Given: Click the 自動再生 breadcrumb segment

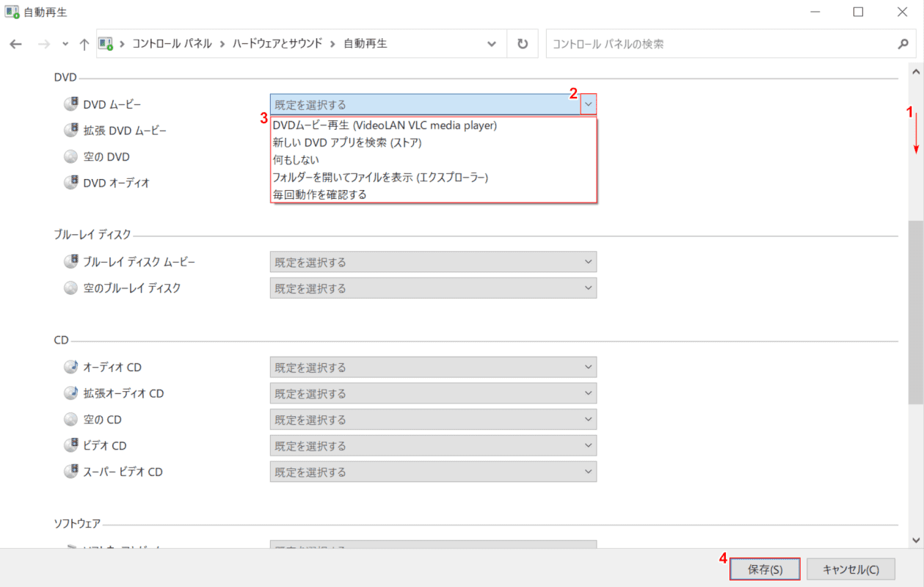Looking at the screenshot, I should [x=365, y=44].
